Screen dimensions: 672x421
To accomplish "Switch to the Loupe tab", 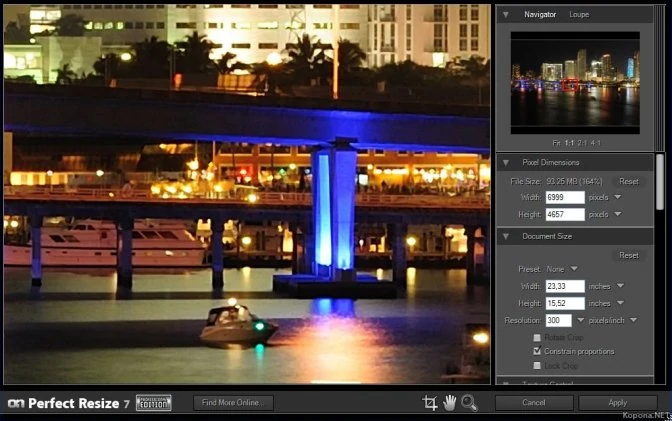I will point(579,15).
